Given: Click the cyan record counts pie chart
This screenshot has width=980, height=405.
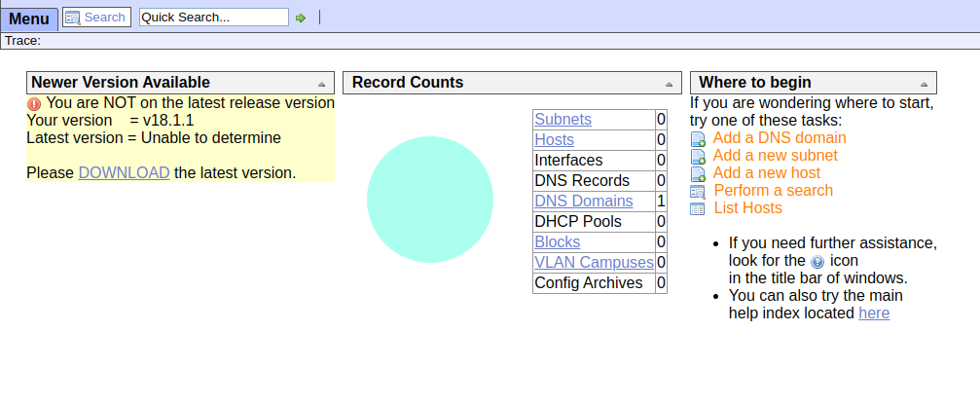Looking at the screenshot, I should pyautogui.click(x=430, y=200).
